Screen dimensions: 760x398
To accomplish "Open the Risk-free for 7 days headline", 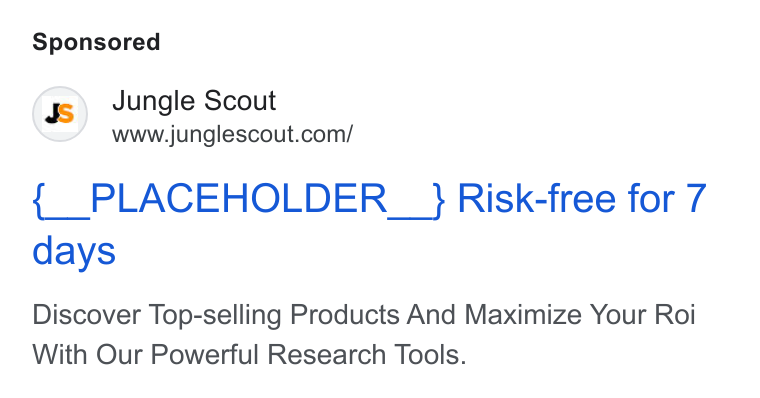I will click(x=369, y=225).
